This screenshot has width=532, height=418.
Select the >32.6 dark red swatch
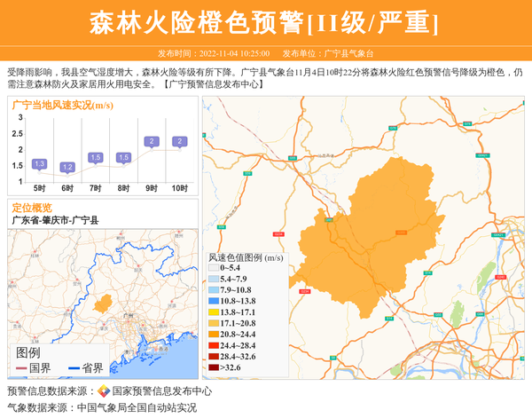coord(214,367)
